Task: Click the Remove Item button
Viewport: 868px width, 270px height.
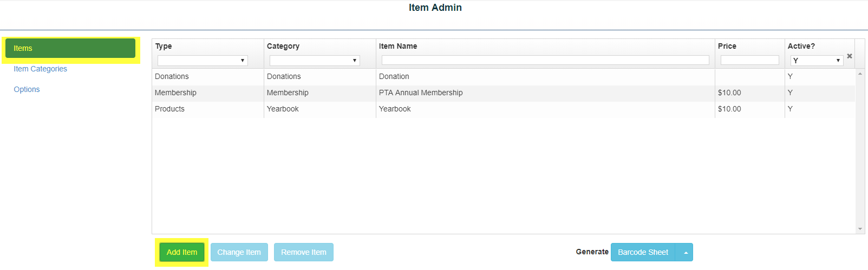Action: 304,252
